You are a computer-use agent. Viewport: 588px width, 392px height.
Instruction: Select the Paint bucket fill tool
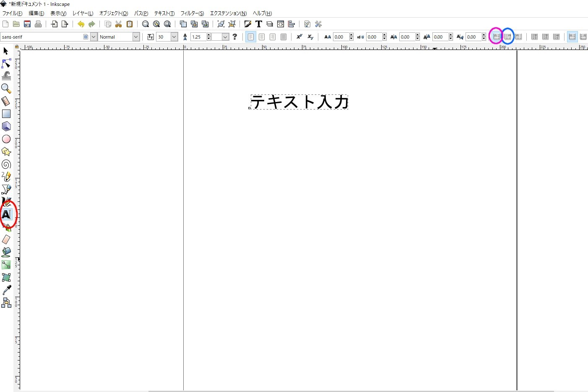coord(6,252)
